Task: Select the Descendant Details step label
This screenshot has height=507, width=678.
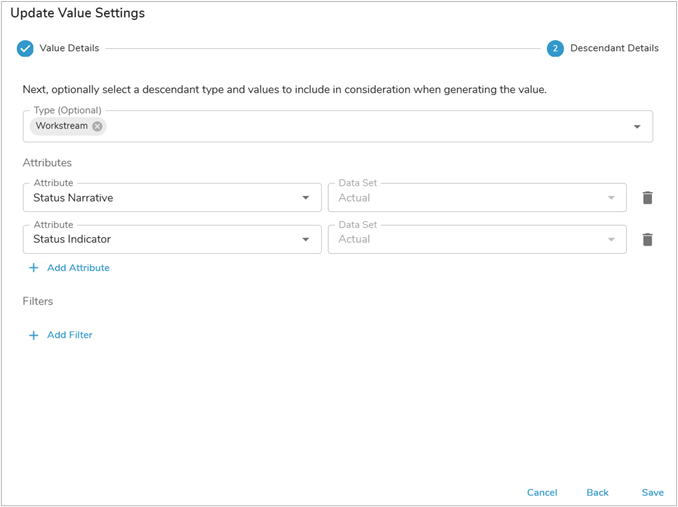Action: [614, 48]
